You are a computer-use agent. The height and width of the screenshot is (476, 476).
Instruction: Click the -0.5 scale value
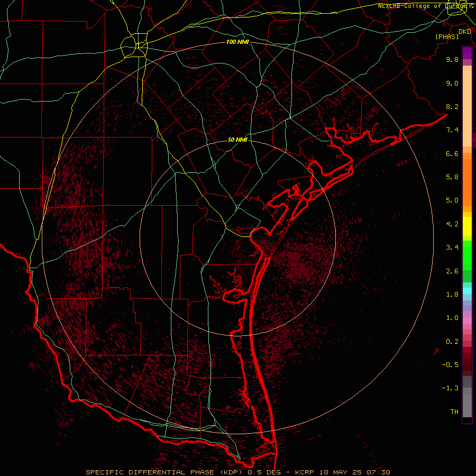point(450,365)
